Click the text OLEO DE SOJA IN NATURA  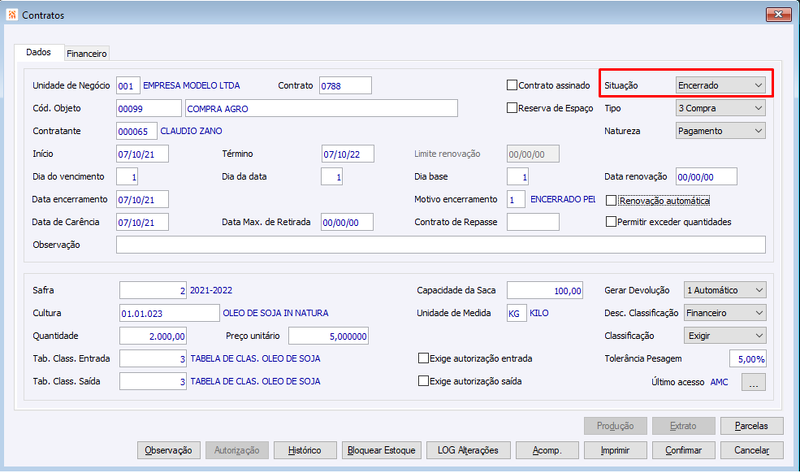[276, 313]
